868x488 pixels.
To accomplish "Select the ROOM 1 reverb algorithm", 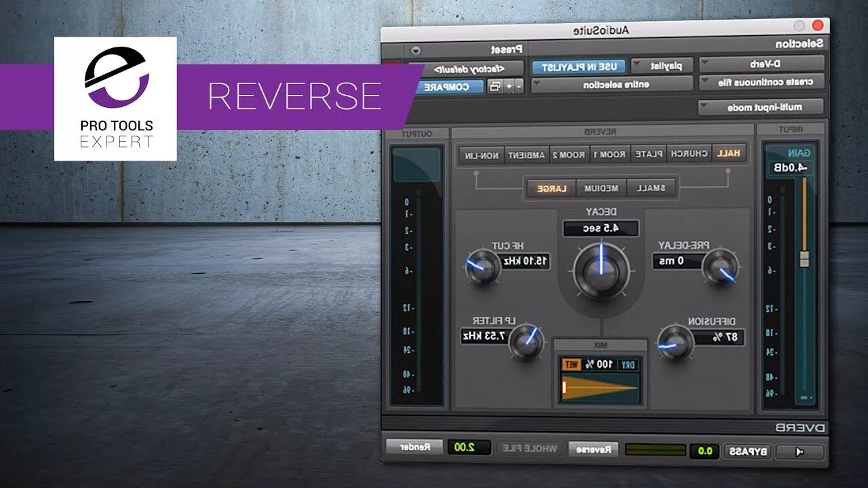I will click(x=611, y=155).
